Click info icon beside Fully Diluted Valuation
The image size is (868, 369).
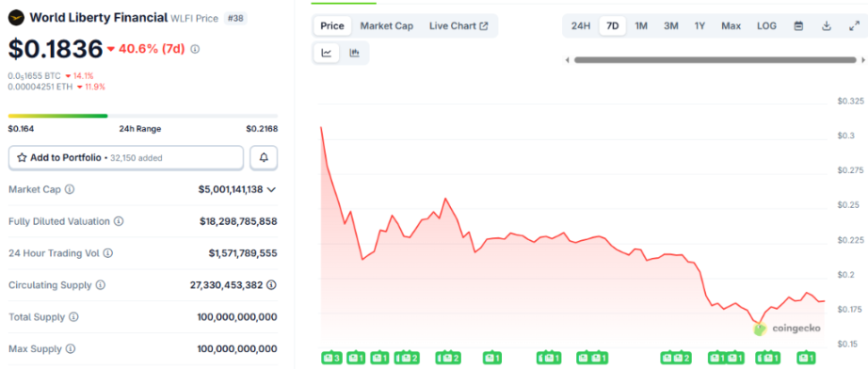tap(119, 221)
